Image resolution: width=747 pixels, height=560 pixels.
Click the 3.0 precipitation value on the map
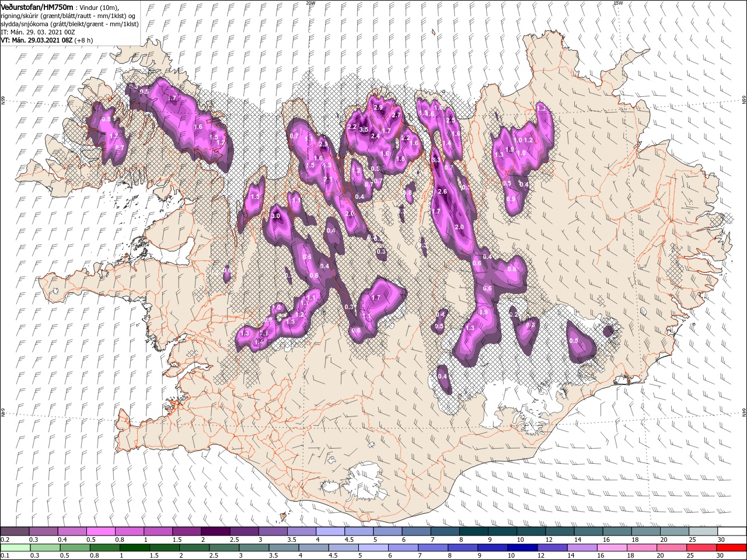[276, 216]
